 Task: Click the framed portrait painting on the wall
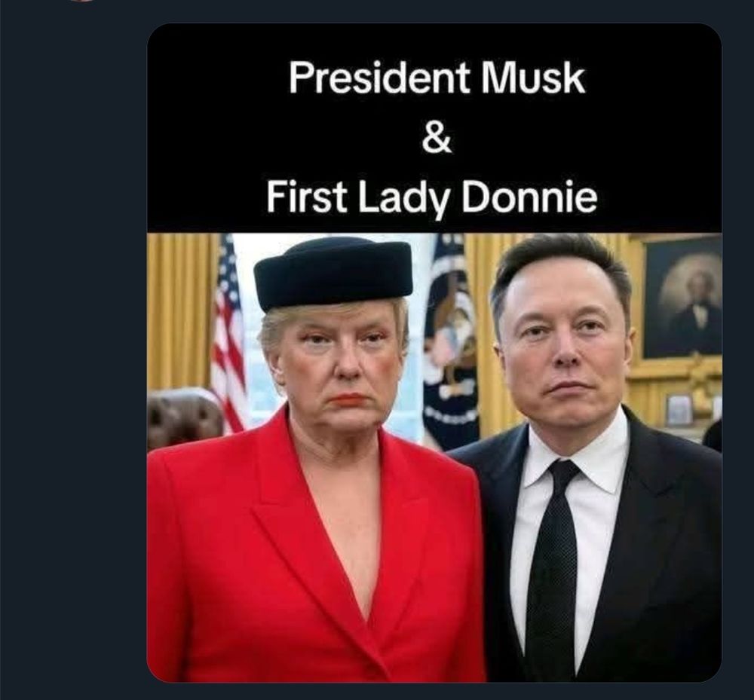point(682,299)
